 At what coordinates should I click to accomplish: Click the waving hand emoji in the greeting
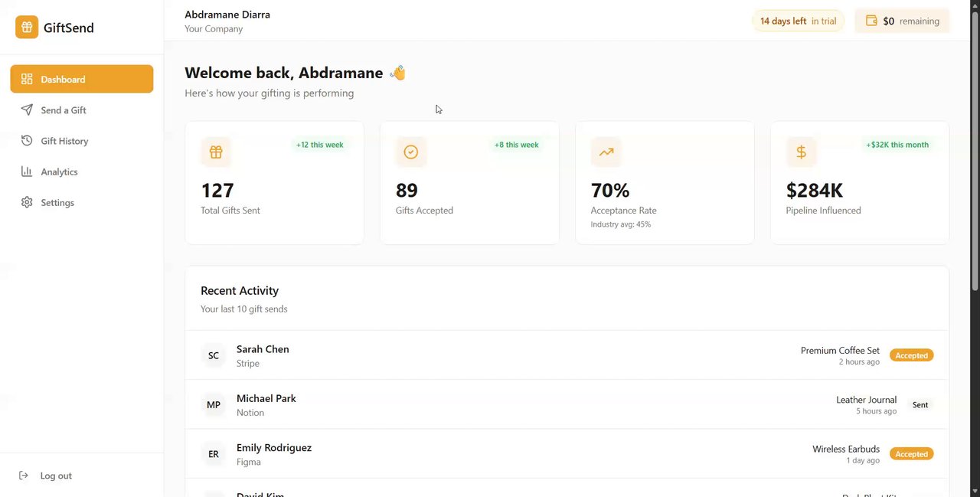tap(397, 73)
